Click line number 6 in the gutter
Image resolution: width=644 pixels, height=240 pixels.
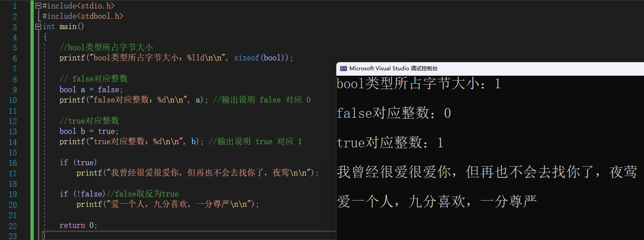tap(14, 58)
